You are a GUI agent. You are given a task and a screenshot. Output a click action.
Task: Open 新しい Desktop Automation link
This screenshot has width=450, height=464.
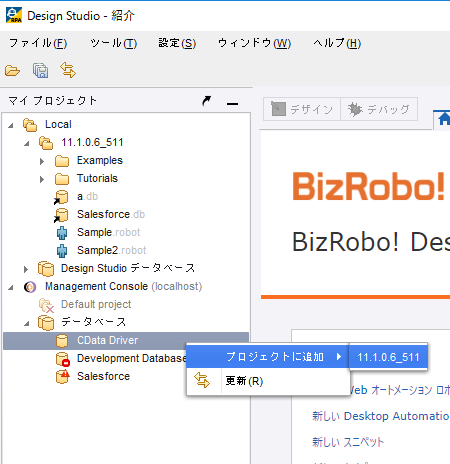pyautogui.click(x=380, y=416)
